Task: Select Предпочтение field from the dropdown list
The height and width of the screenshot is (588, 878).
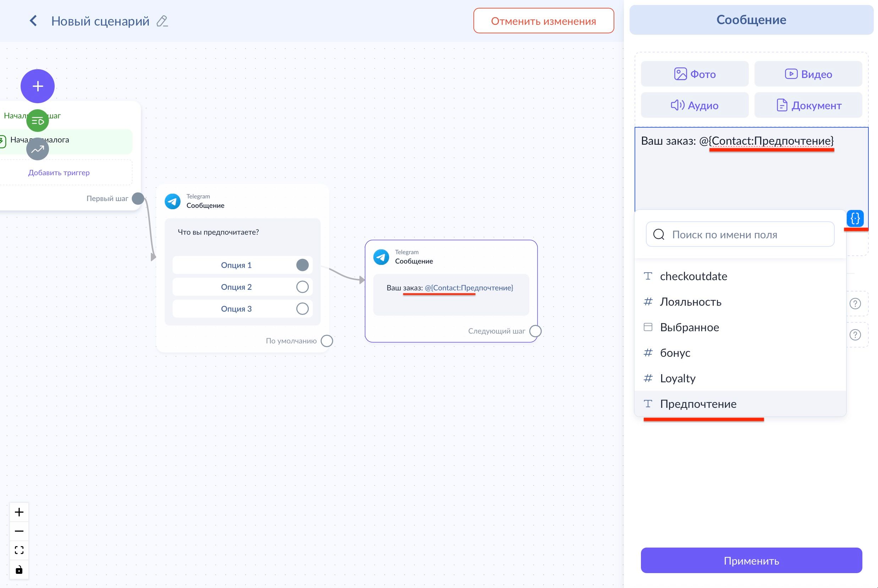Action: click(x=698, y=404)
